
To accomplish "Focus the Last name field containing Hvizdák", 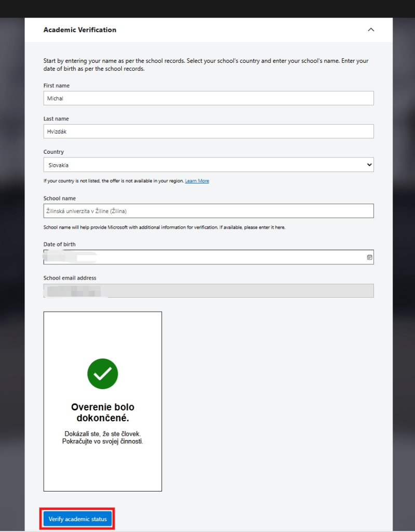I will [208, 131].
